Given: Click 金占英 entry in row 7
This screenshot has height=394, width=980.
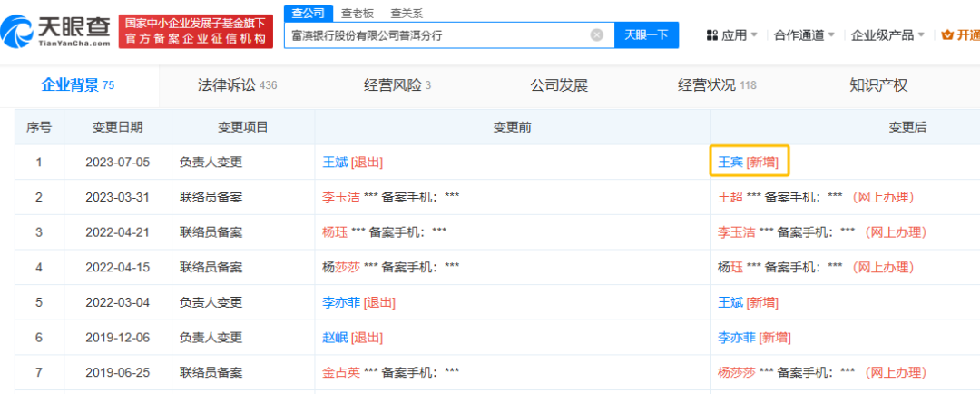Looking at the screenshot, I should (x=340, y=373).
